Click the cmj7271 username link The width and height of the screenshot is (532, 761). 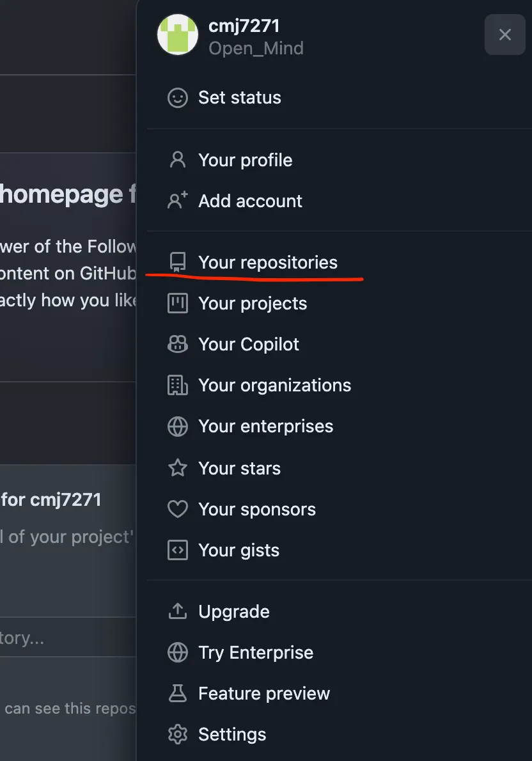244,26
